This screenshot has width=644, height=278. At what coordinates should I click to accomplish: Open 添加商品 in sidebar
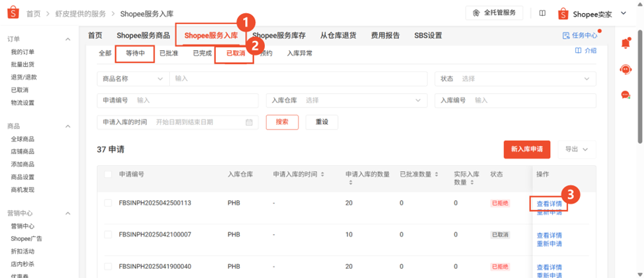22,164
